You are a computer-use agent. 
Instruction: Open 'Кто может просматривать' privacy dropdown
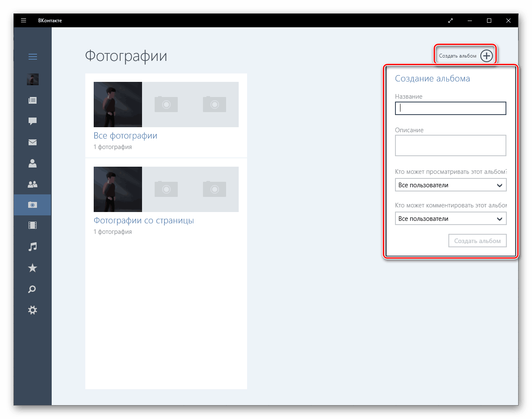click(x=450, y=185)
